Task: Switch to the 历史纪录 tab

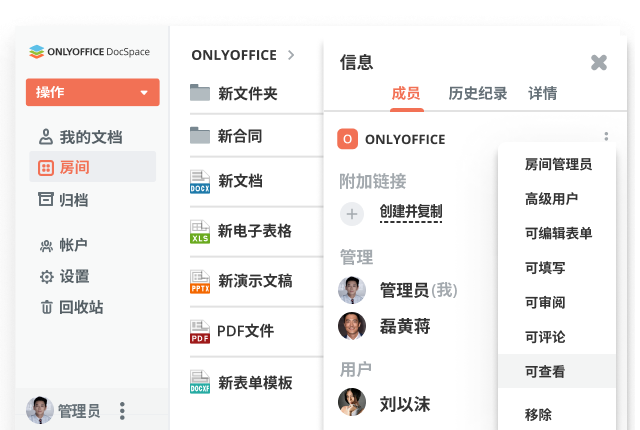Action: click(x=478, y=93)
